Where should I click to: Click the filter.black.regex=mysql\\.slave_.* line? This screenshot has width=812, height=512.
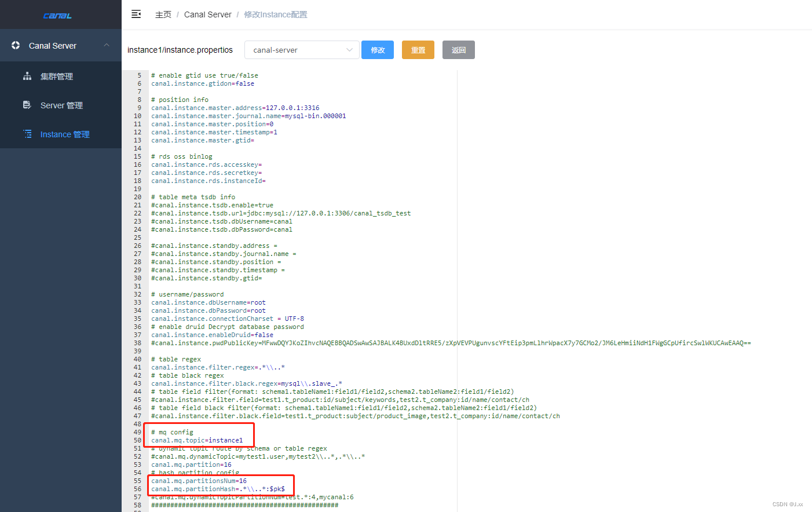point(247,383)
